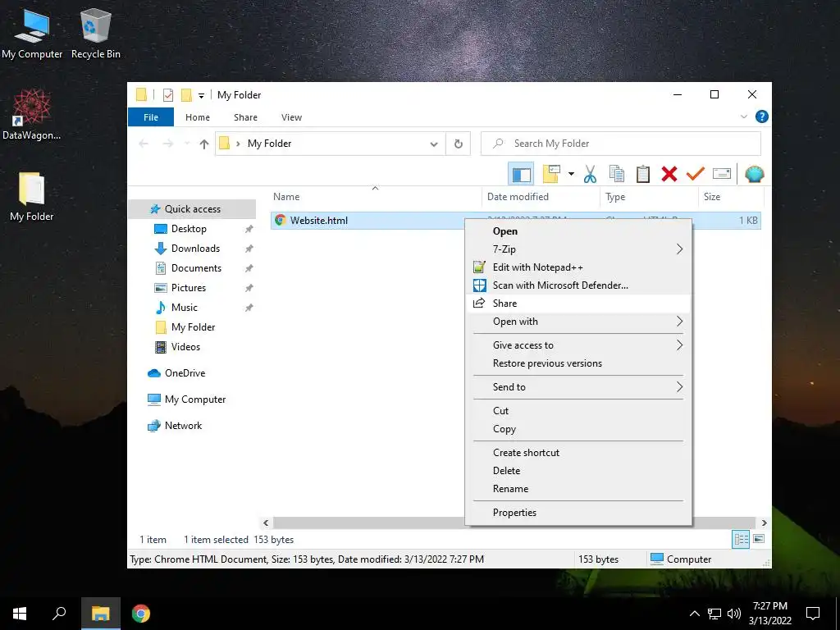Click the Copy pages toolbar icon

coord(617,174)
